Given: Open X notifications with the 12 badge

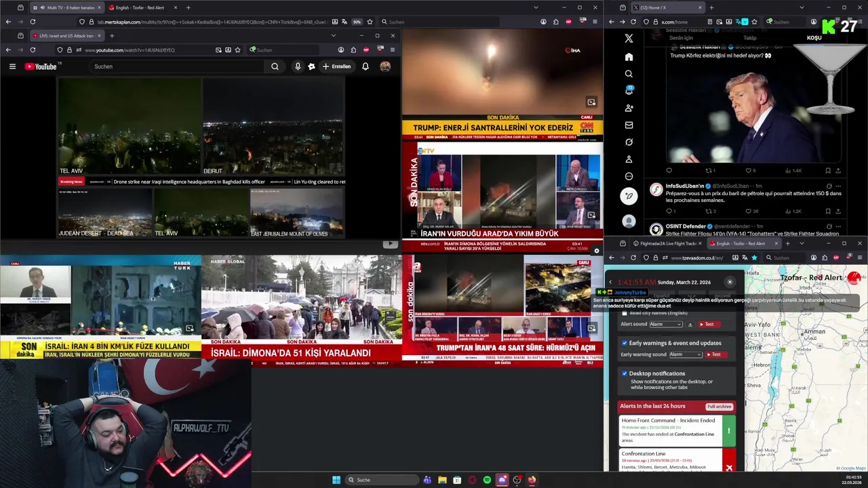Looking at the screenshot, I should [629, 91].
